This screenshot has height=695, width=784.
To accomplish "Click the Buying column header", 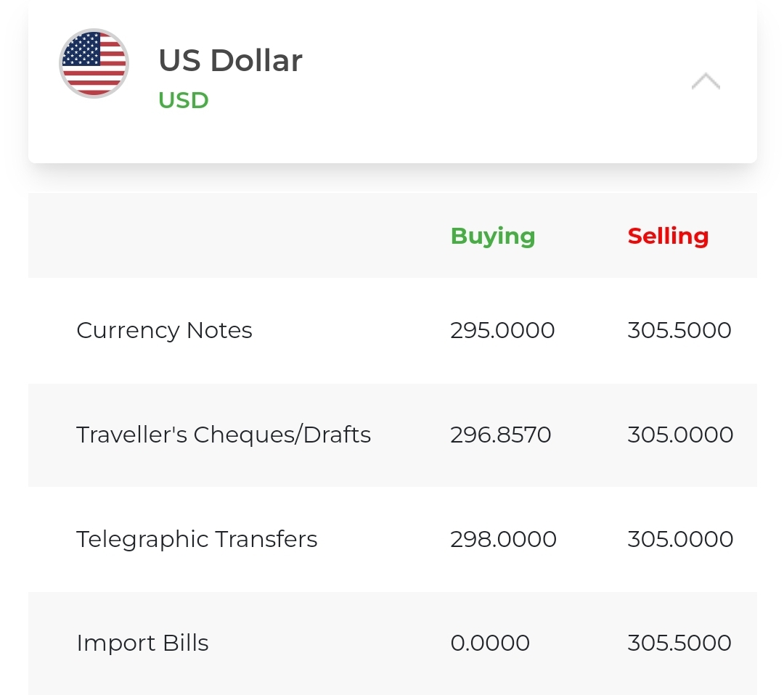I will pos(493,237).
